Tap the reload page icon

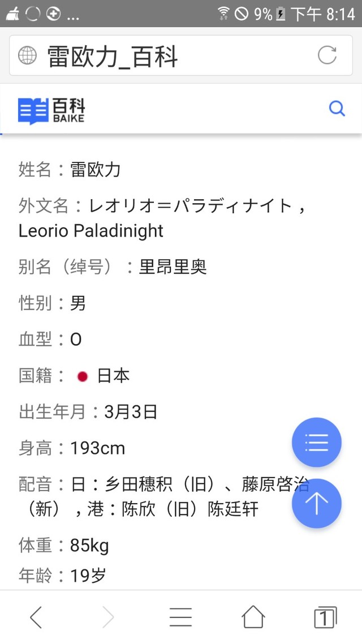click(327, 55)
